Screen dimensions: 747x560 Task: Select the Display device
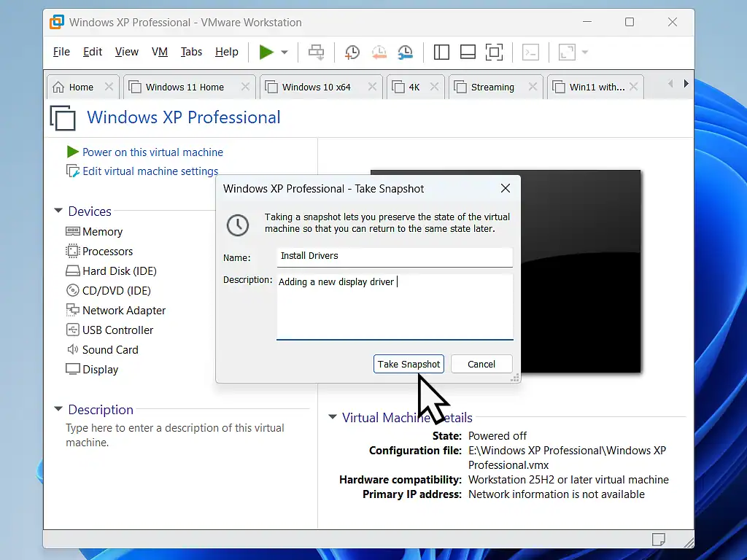coord(92,370)
